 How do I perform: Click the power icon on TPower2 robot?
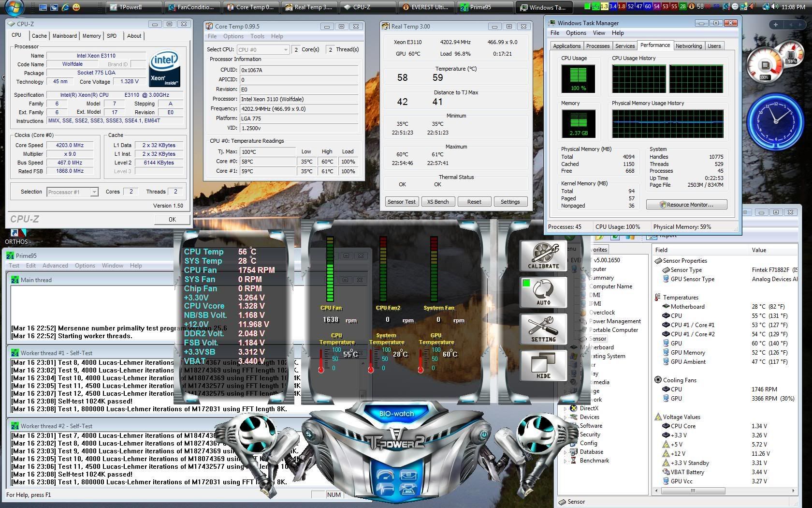tap(484, 435)
